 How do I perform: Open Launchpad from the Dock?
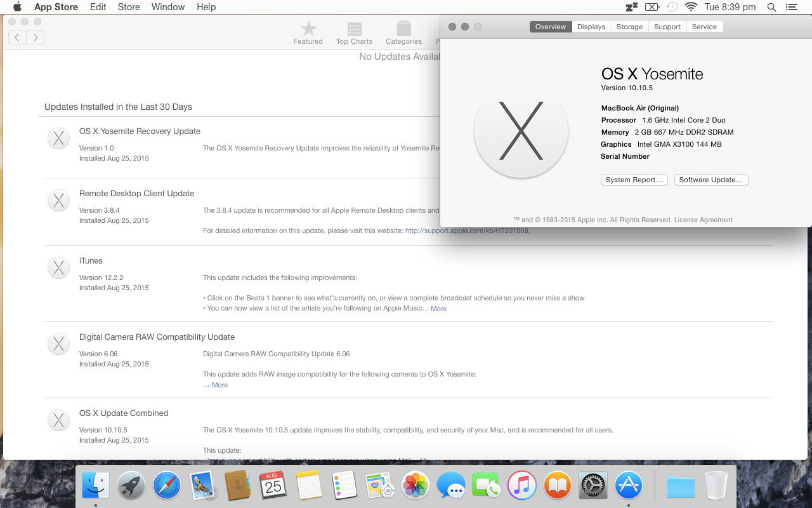pos(131,486)
